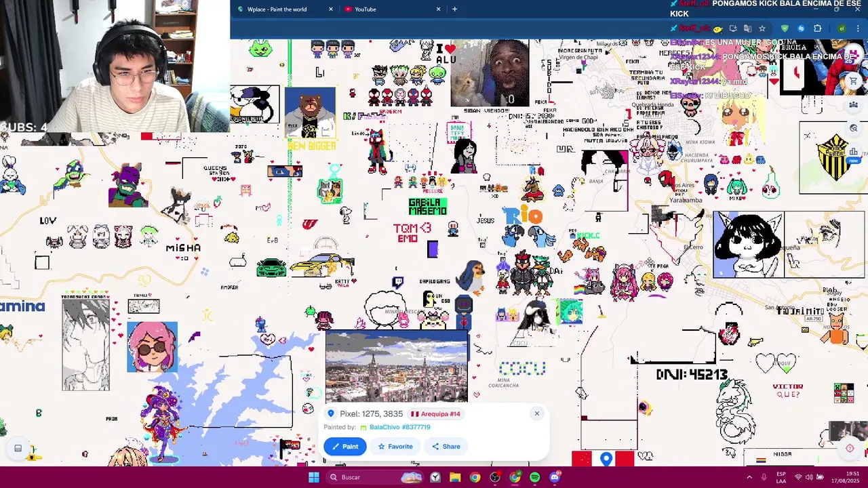Open BalaChivo #8377719 painter profile link

point(399,427)
